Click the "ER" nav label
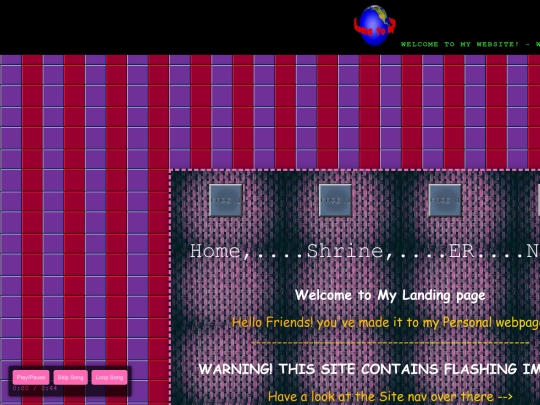 pos(461,251)
